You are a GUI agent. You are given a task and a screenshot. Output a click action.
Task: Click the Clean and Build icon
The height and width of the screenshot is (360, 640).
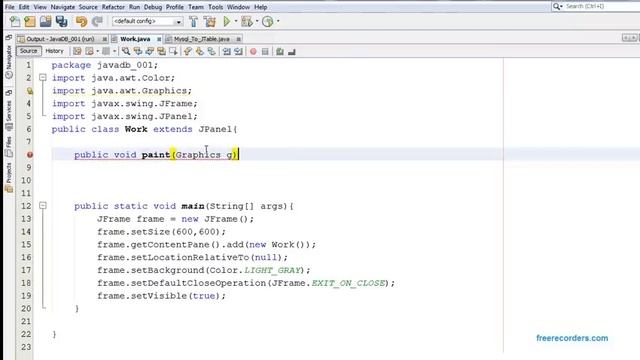pos(210,21)
